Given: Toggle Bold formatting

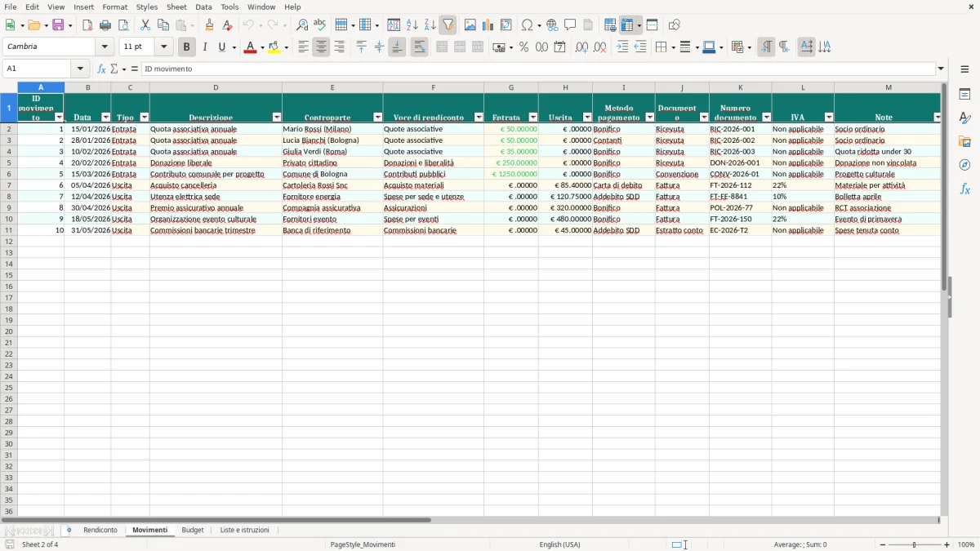Looking at the screenshot, I should 187,47.
